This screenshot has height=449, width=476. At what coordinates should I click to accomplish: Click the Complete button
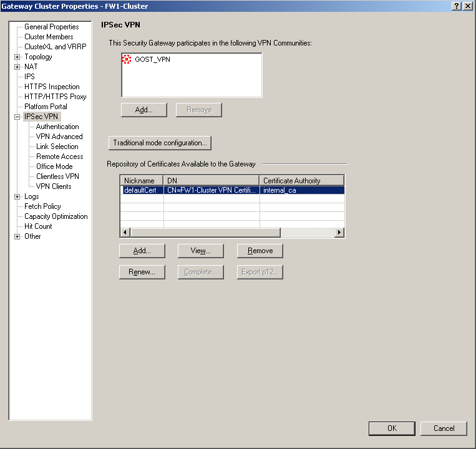[201, 272]
